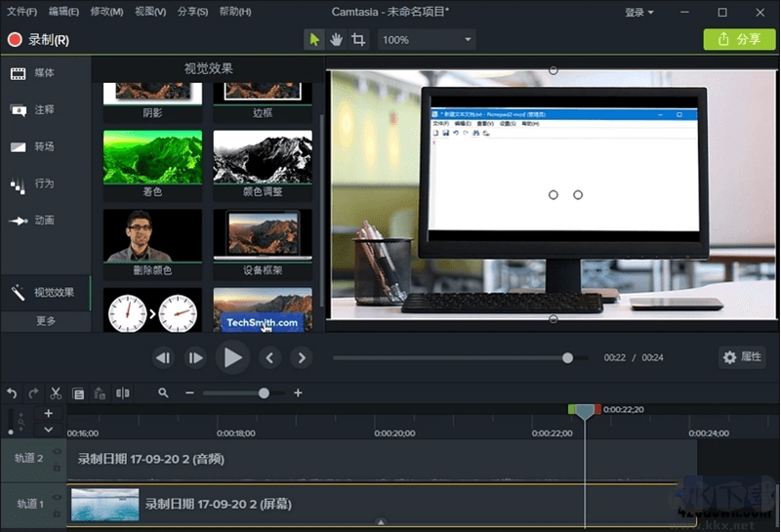Select the hand pan tool
The width and height of the screenshot is (781, 532).
coord(336,40)
